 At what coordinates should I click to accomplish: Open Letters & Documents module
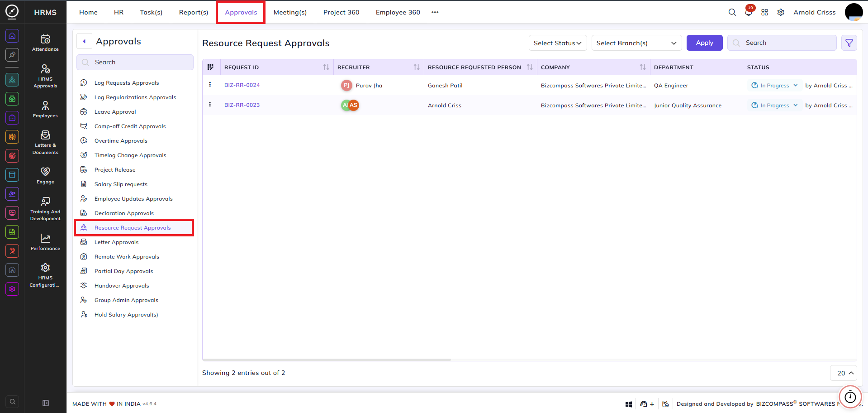45,143
